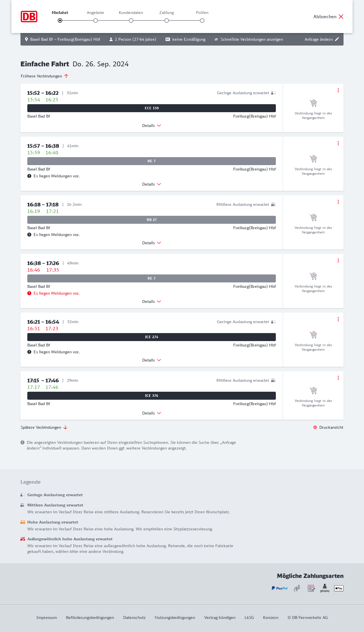
Task: Click the three-dot menu for ECE 150
Action: [338, 90]
